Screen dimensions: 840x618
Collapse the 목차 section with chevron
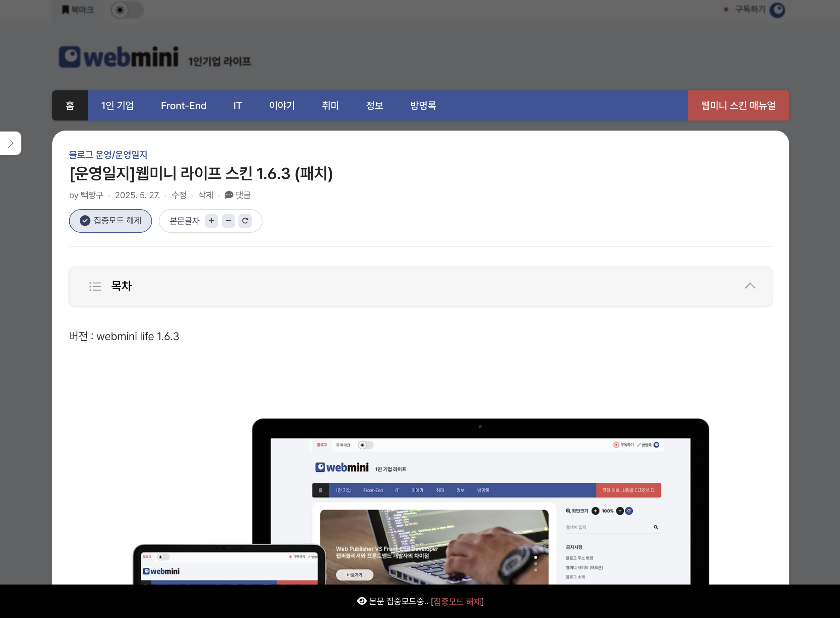[750, 286]
